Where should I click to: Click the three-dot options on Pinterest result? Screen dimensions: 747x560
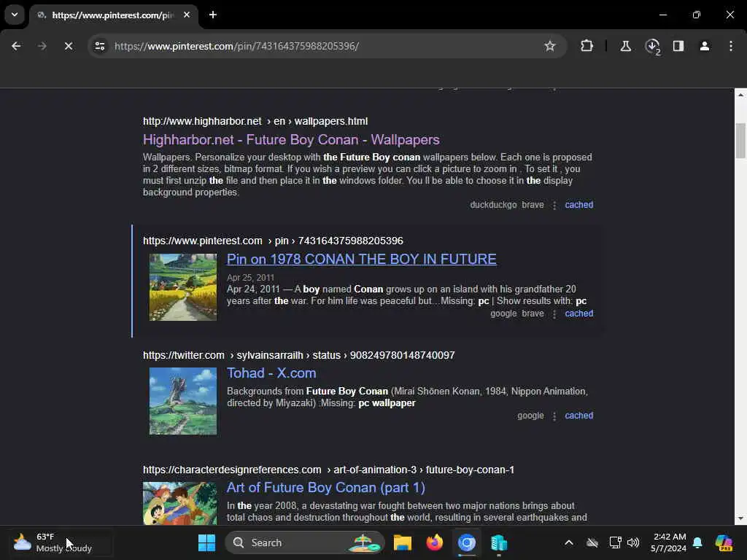pyautogui.click(x=554, y=314)
